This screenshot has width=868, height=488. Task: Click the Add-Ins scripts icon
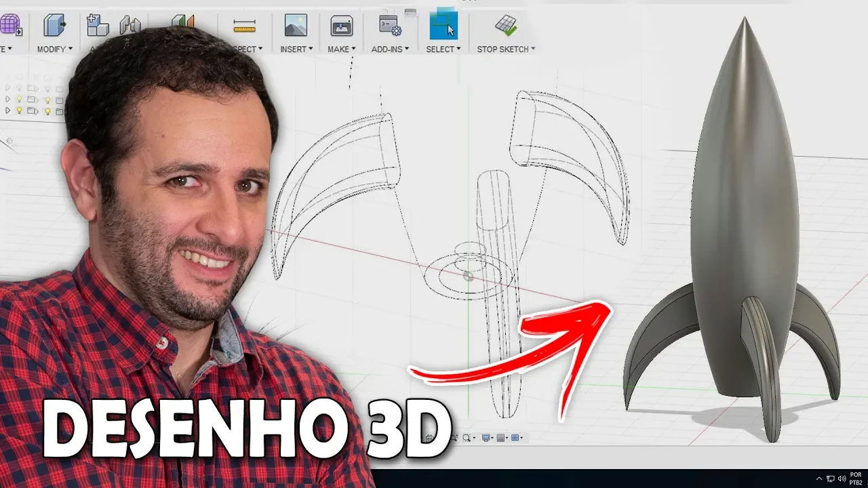point(390,26)
